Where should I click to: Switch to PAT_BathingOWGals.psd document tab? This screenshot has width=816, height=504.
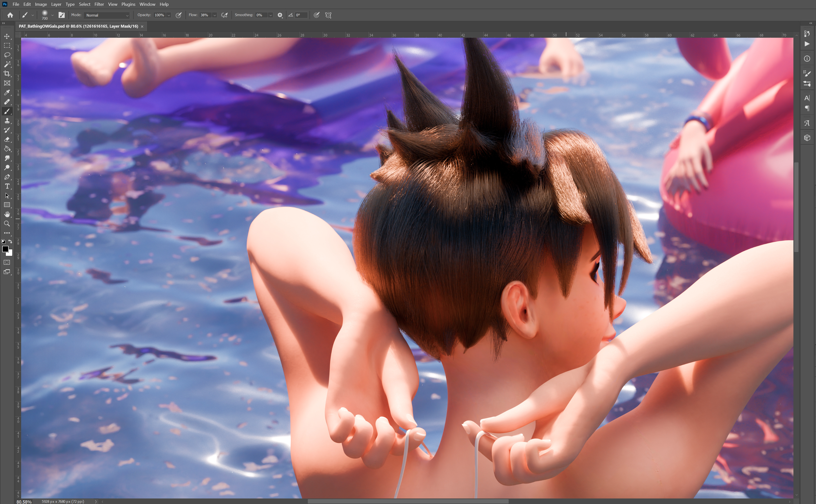78,26
